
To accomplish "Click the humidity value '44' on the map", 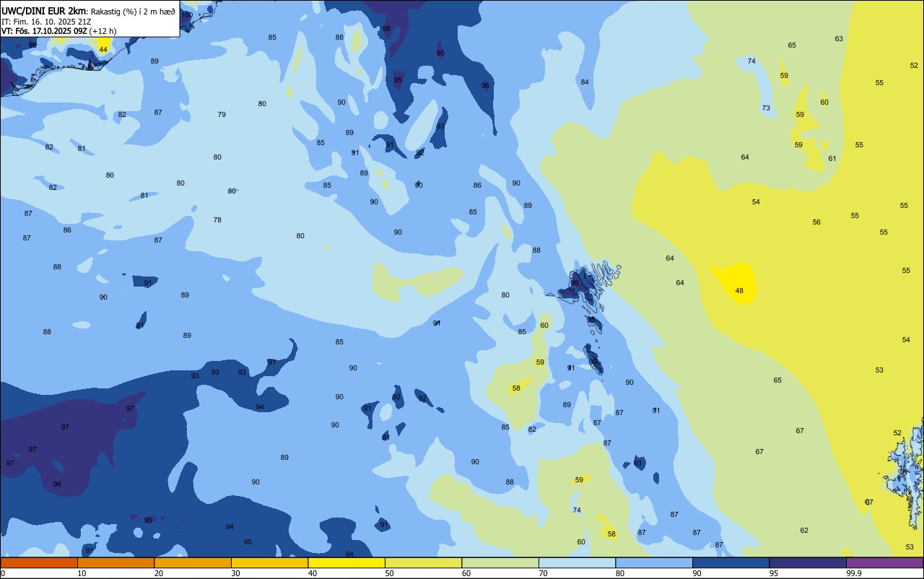I will pos(103,50).
